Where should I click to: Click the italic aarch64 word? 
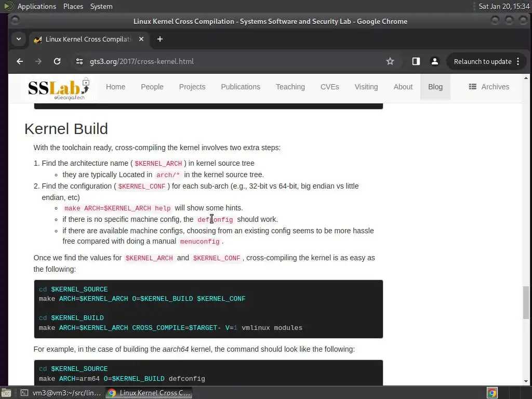click(176, 350)
